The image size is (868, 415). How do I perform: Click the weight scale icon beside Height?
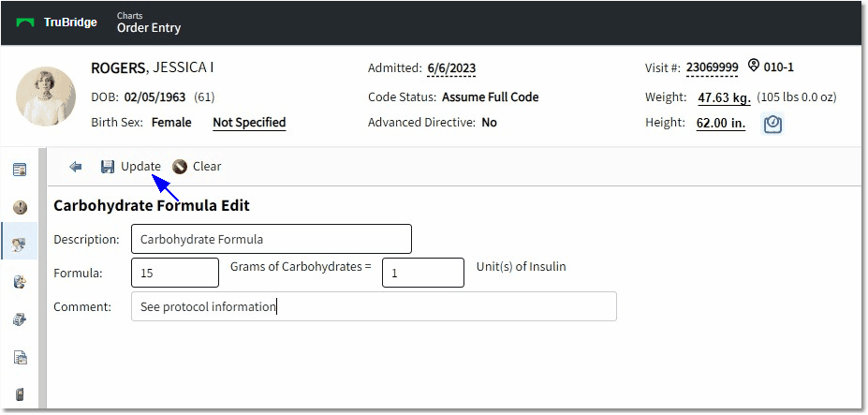(772, 124)
